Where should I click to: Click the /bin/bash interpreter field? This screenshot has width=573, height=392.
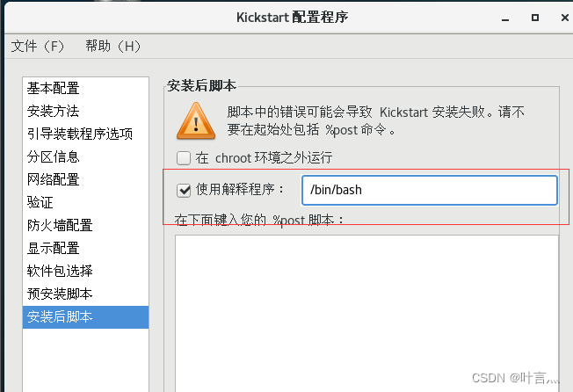click(430, 191)
